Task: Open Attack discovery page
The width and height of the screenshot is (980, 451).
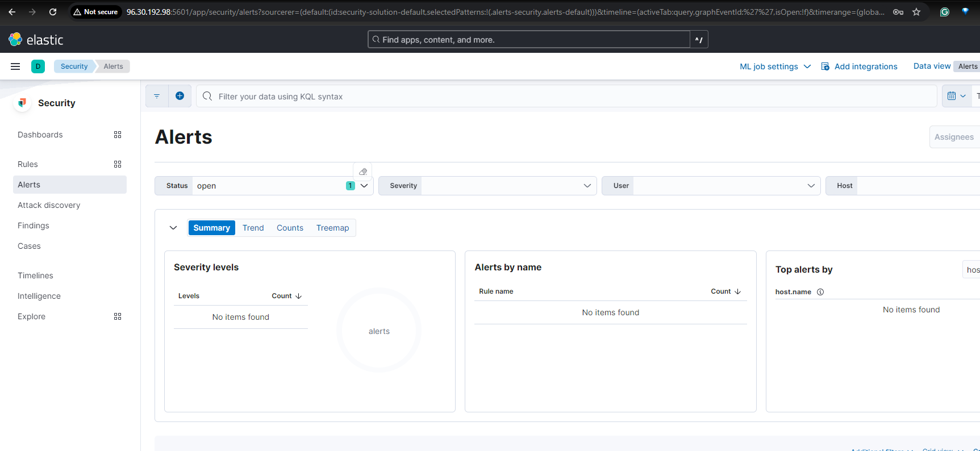Action: point(49,205)
